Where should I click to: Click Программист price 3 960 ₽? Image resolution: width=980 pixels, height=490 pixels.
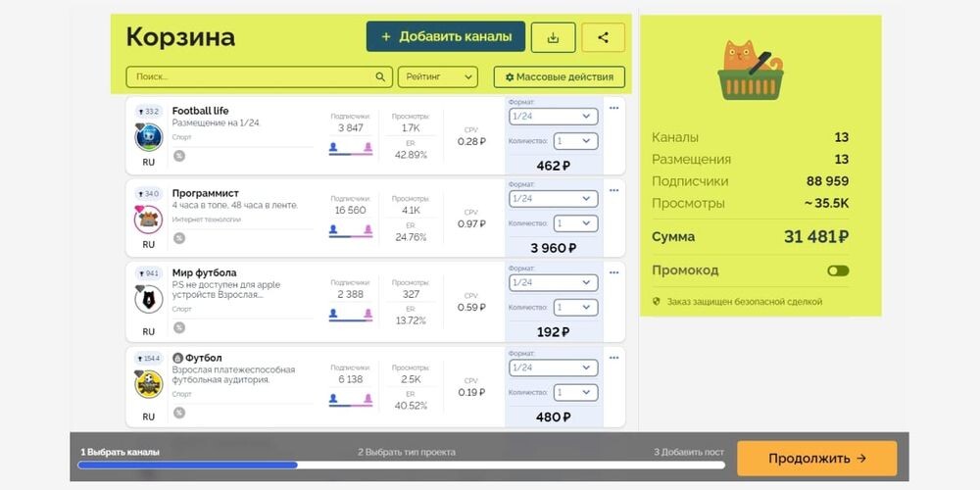pos(553,248)
